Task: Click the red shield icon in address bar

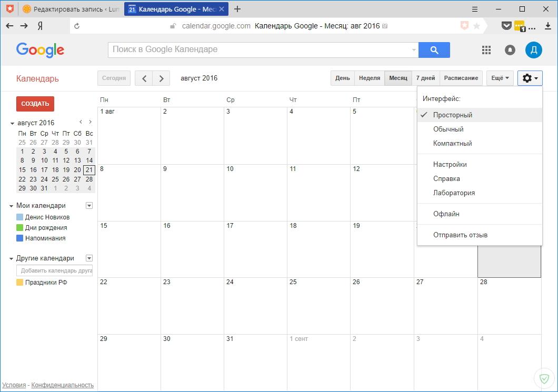Action: point(464,26)
